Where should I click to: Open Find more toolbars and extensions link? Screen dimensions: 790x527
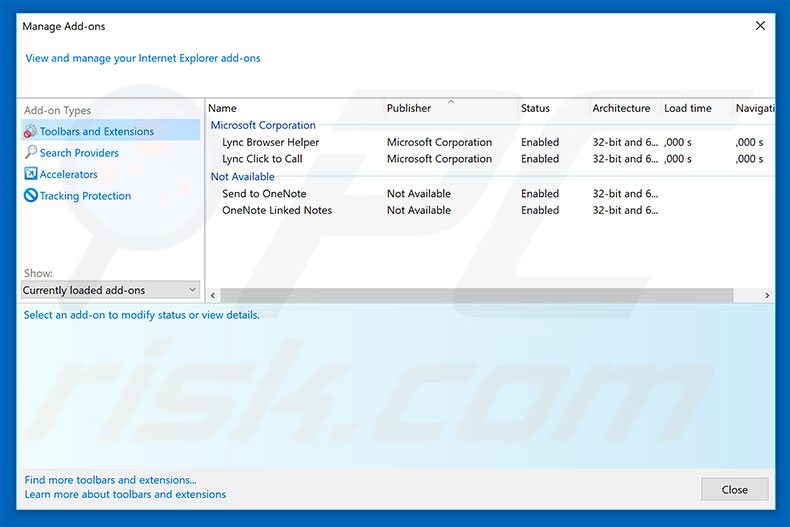point(110,480)
